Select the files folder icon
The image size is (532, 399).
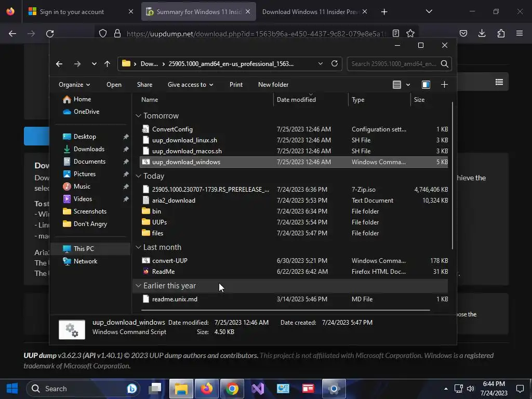click(146, 233)
